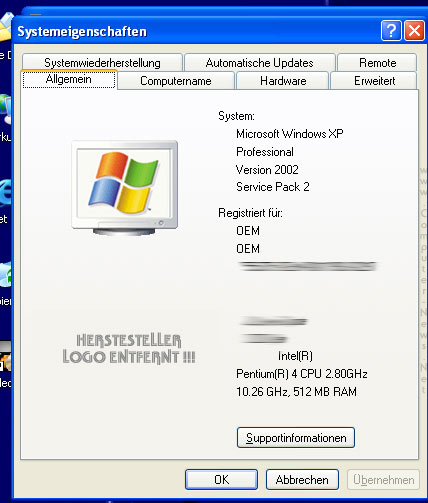Click the question mark help icon
Viewport: 428px width, 503px height.
[x=391, y=31]
